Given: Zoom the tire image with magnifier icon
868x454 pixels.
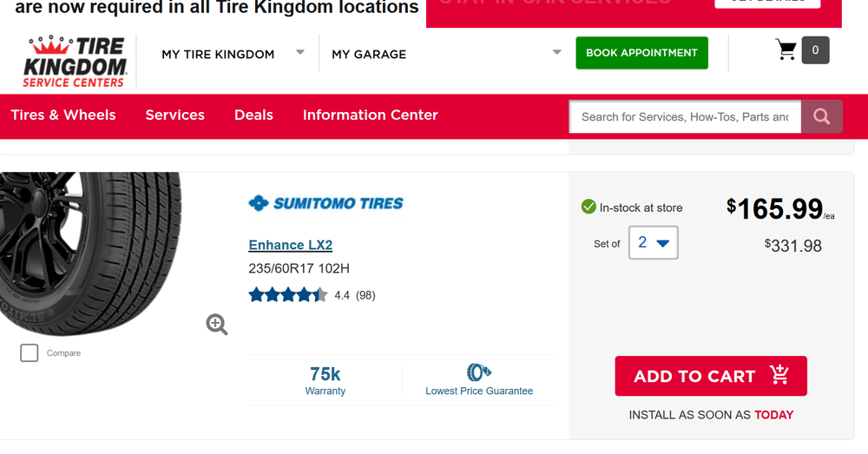Looking at the screenshot, I should point(217,325).
